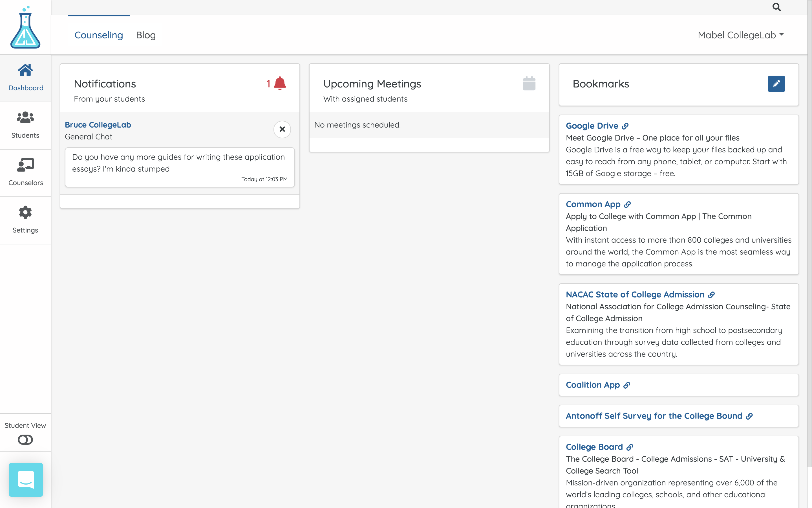812x508 pixels.
Task: Click the 'Today at 12:03 PM' timestamp
Action: pos(264,179)
